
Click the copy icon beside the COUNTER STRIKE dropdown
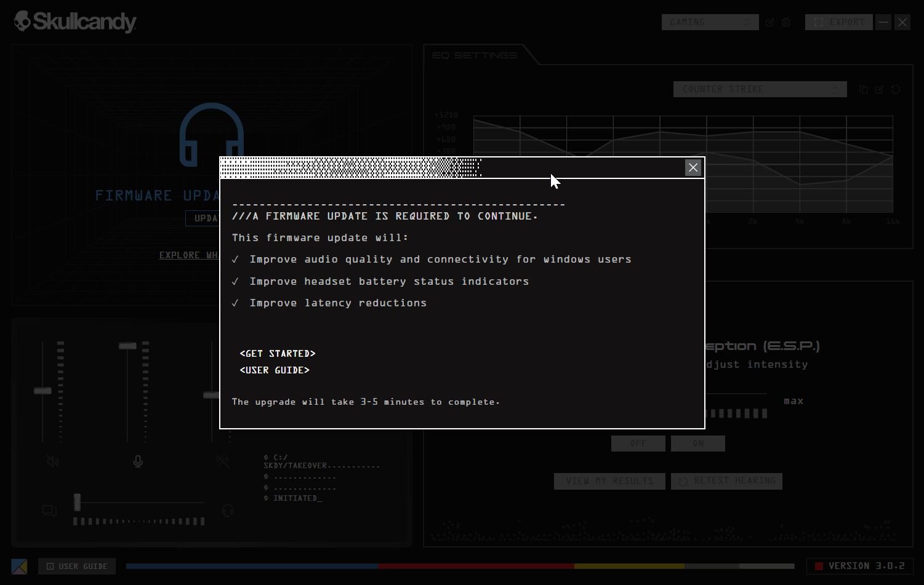[863, 89]
